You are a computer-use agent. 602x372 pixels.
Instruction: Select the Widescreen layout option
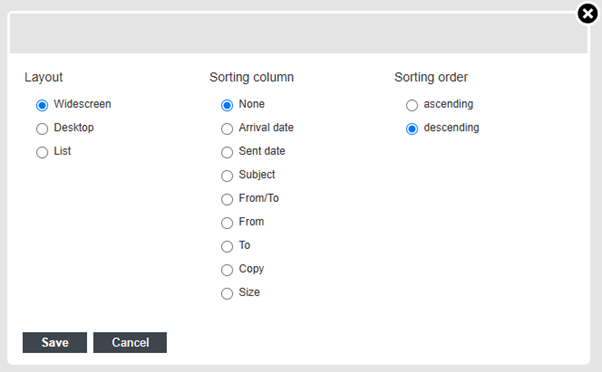tap(42, 105)
